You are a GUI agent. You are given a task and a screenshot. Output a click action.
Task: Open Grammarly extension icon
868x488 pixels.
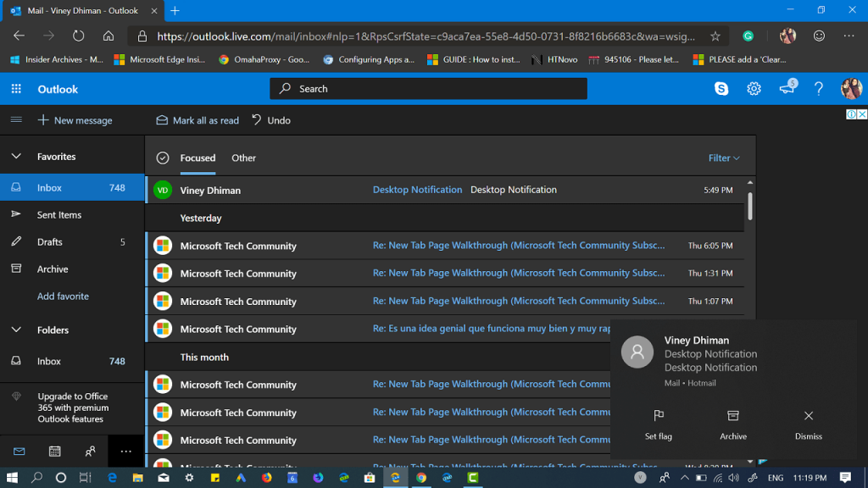(748, 36)
